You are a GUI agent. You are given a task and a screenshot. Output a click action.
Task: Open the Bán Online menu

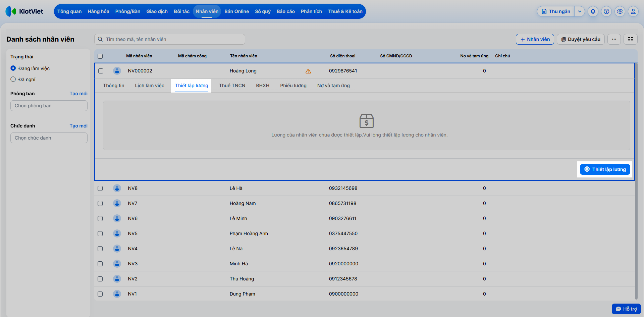pyautogui.click(x=236, y=11)
